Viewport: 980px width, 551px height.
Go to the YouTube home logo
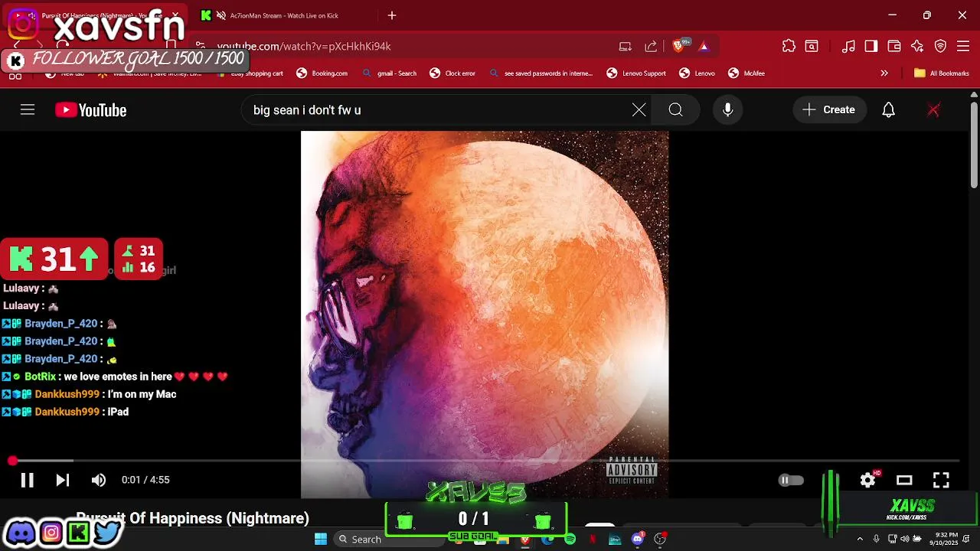90,110
